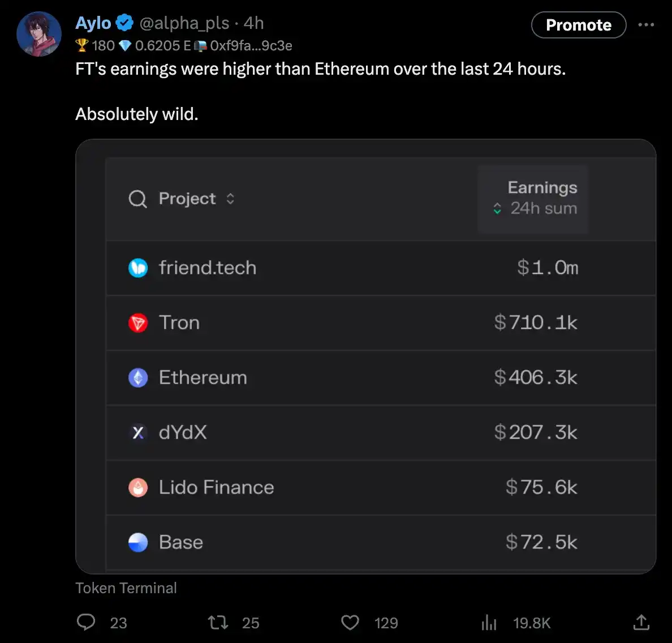672x643 pixels.
Task: Click Aylo's profile avatar
Action: [x=39, y=34]
